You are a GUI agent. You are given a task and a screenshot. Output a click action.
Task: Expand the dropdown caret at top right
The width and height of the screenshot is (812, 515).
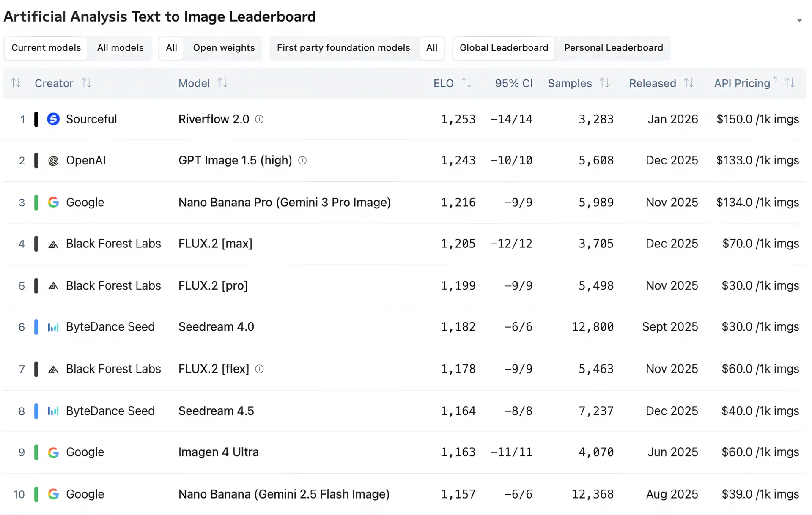pyautogui.click(x=799, y=20)
